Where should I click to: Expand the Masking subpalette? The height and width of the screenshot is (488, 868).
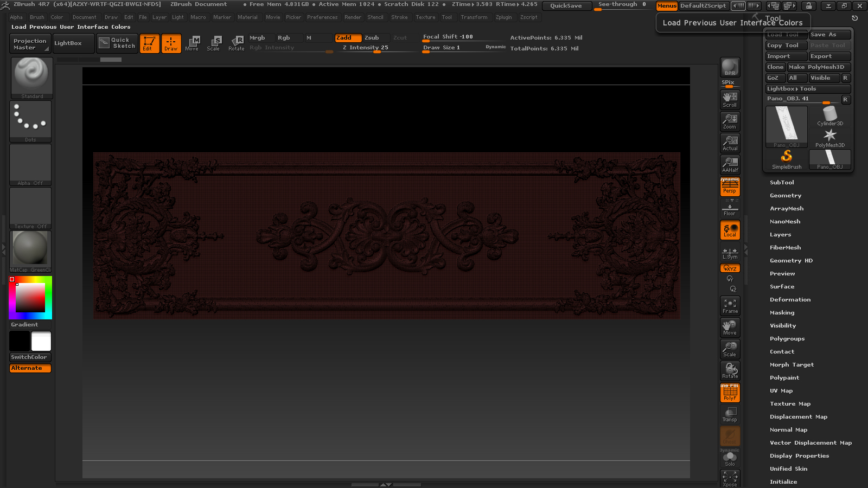click(x=782, y=313)
